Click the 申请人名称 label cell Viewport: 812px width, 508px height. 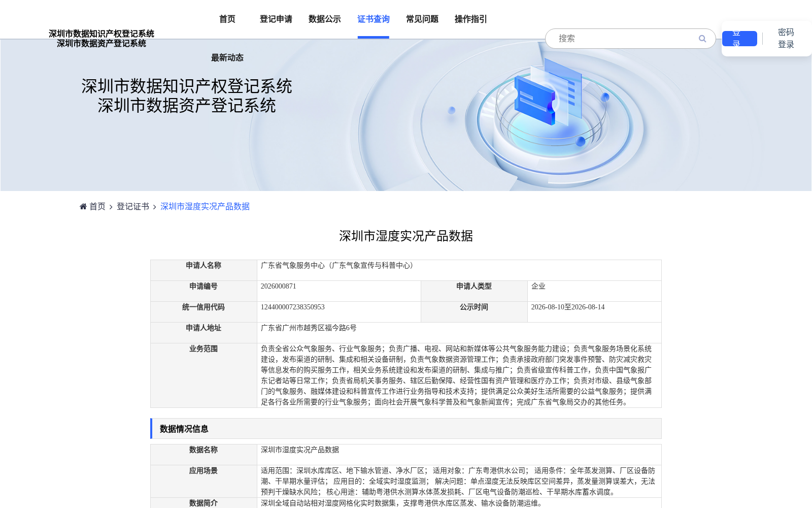pos(204,270)
